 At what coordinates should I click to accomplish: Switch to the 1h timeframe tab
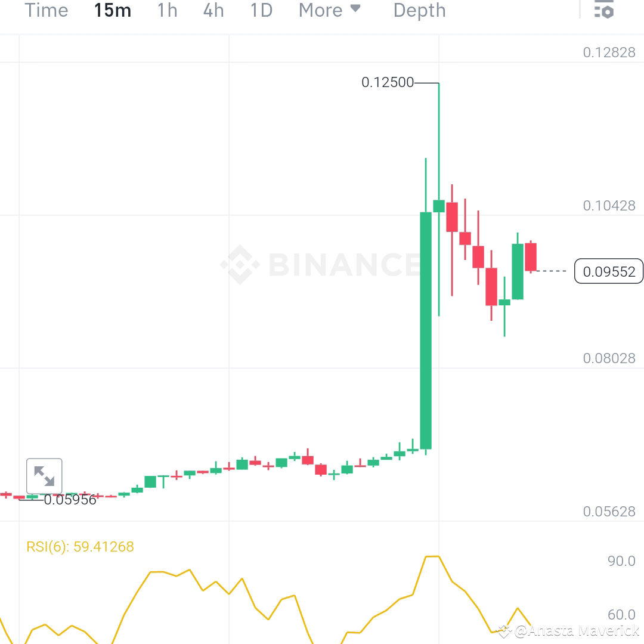click(167, 10)
